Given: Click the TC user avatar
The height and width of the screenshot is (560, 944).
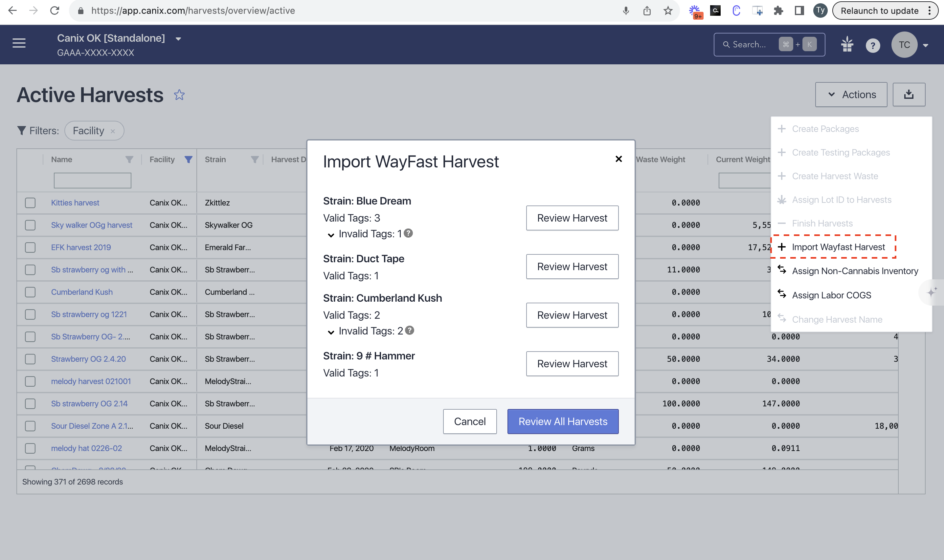Looking at the screenshot, I should [904, 45].
